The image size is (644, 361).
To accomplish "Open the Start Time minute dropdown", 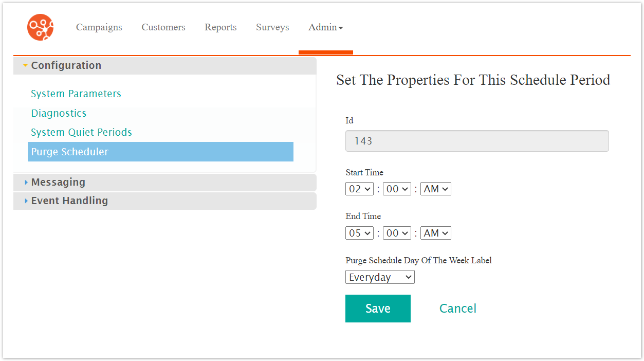I will coord(397,189).
